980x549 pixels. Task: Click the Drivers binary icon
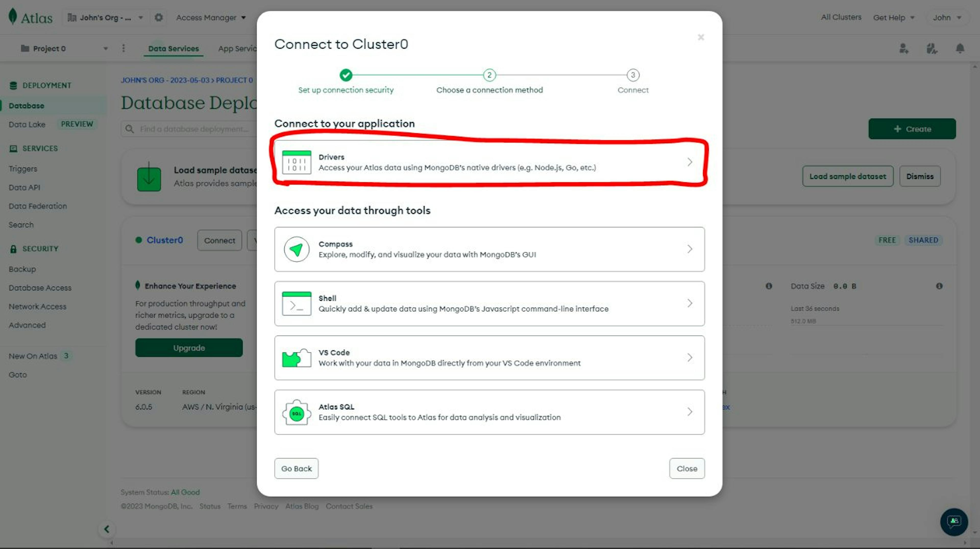coord(297,162)
